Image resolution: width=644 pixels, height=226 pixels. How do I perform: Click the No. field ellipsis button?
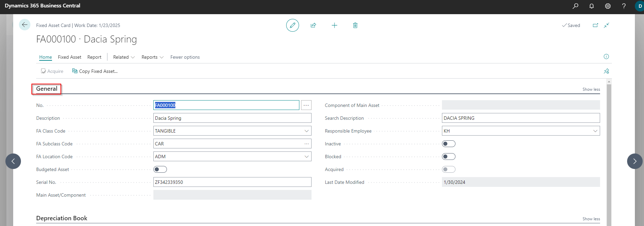tap(306, 105)
